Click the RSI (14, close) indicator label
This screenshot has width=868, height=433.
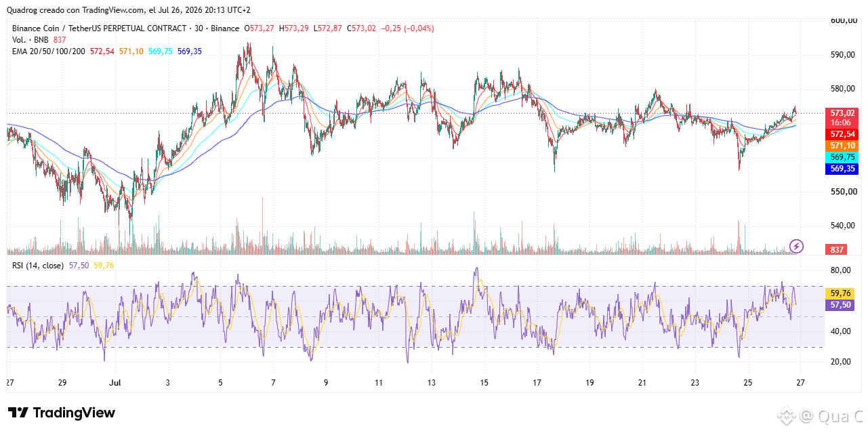click(38, 266)
